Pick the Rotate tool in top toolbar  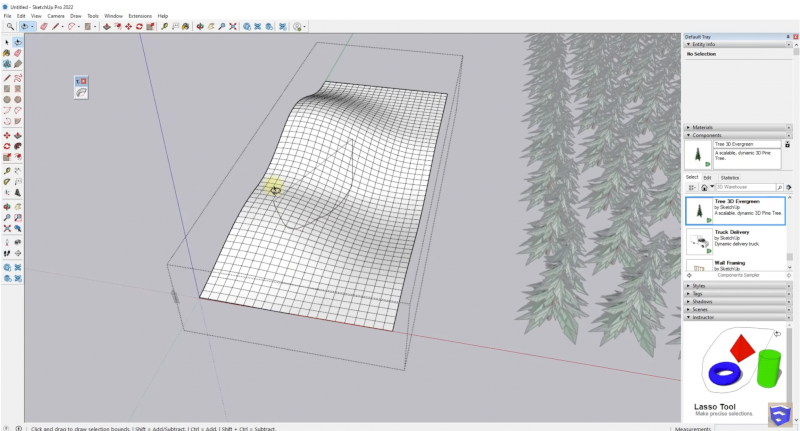tap(138, 26)
